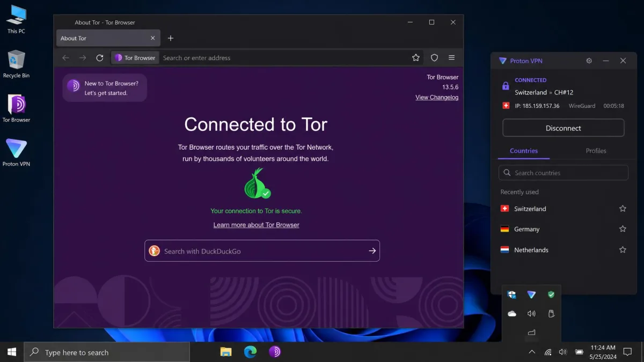Open the OneDrive cloud tray icon
Viewport: 644px width, 362px height.
[512, 314]
